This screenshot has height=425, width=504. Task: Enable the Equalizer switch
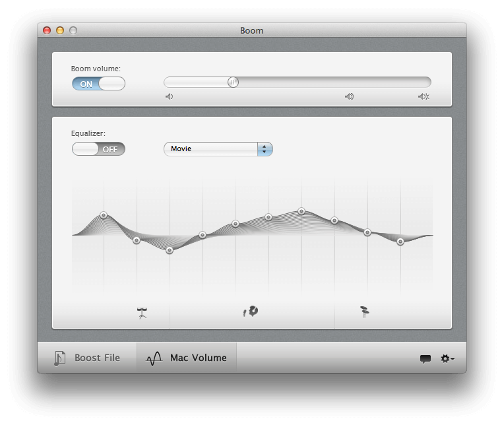(x=98, y=149)
